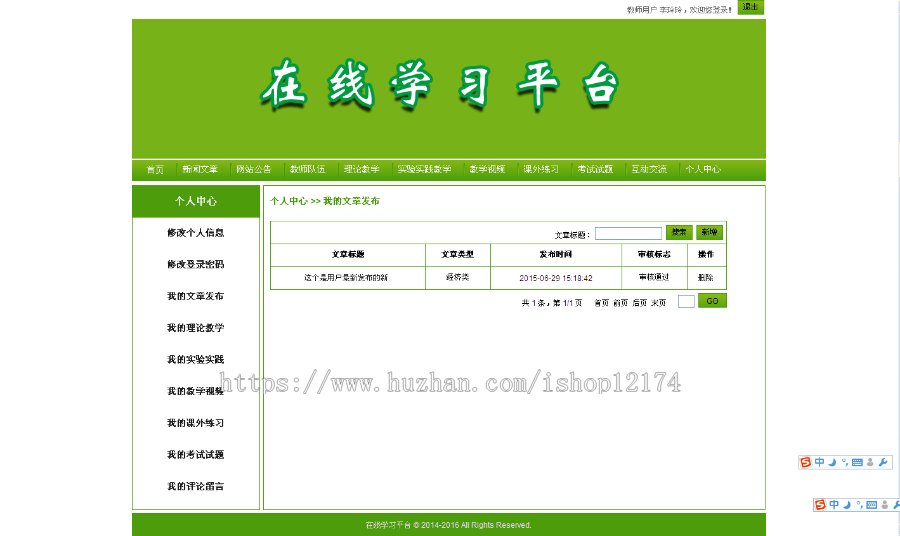
Task: Click the Sogou S logo on the lower IME bar
Action: pos(820,504)
